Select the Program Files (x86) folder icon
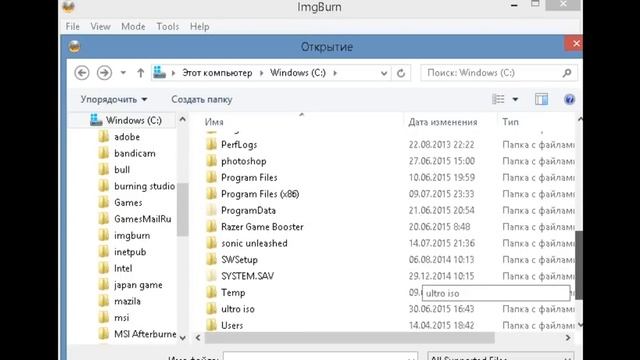Image resolution: width=640 pixels, height=360 pixels. click(211, 194)
